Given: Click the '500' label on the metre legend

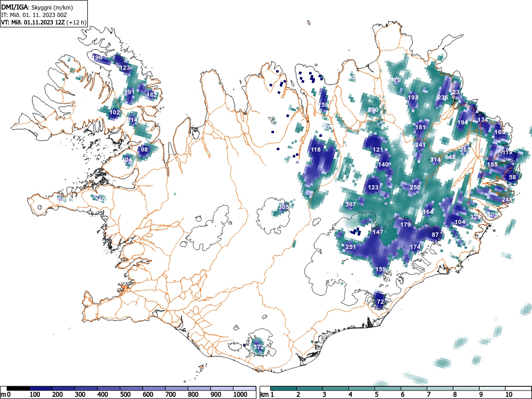Looking at the screenshot, I should coord(125,394).
